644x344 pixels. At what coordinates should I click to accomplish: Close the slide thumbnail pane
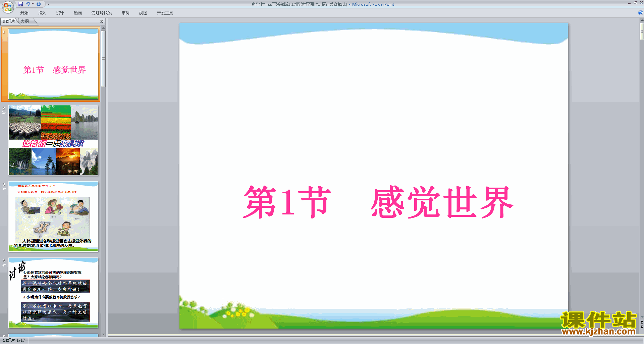(x=102, y=21)
